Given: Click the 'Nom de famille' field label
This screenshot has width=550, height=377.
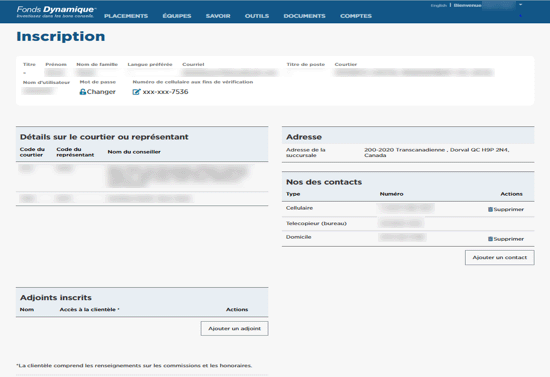Looking at the screenshot, I should (97, 65).
